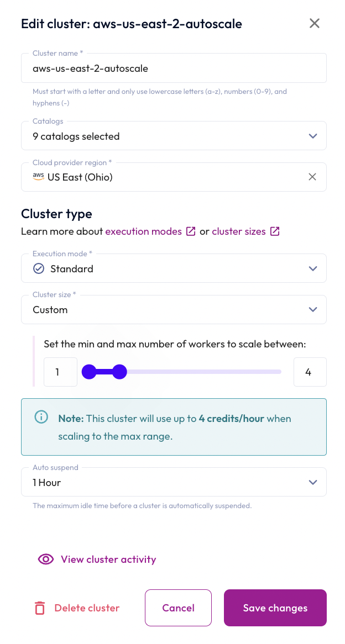The height and width of the screenshot is (644, 345).
Task: Clear the US East (Ohio) region
Action: click(312, 177)
